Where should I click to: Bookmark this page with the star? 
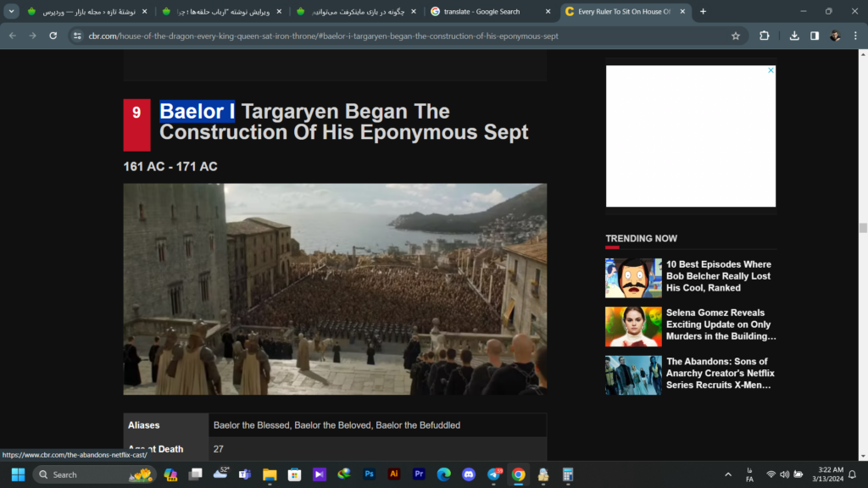tap(736, 36)
